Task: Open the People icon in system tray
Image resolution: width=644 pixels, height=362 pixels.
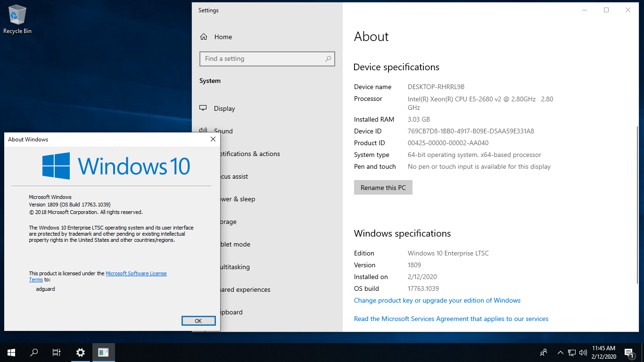Action: coord(544,352)
